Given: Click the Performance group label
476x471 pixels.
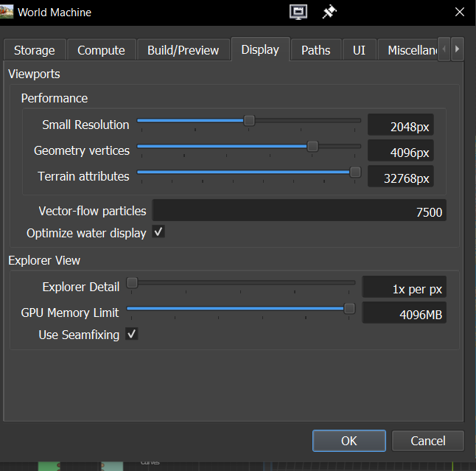Looking at the screenshot, I should (55, 98).
